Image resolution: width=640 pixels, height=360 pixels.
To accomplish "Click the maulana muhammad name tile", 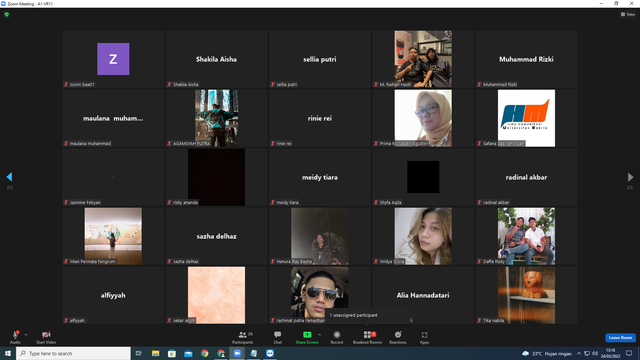I will point(113,118).
